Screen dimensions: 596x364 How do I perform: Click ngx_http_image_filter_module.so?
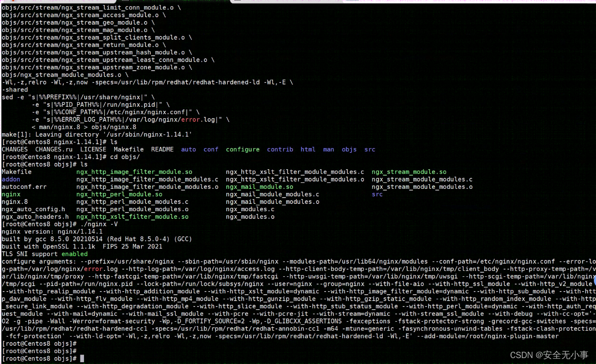(134, 172)
